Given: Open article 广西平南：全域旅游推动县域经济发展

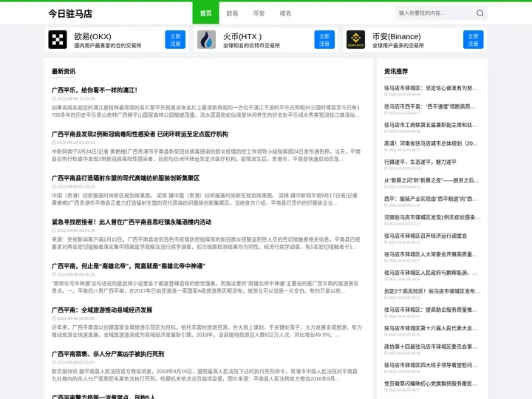Looking at the screenshot, I should 102,310.
